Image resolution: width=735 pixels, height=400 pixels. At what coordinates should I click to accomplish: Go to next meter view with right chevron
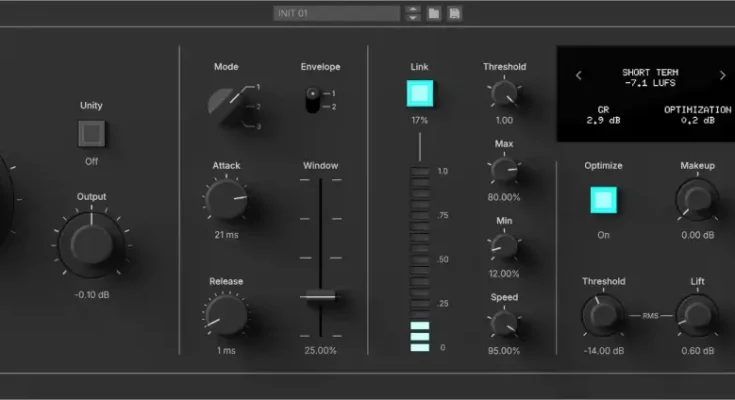[x=722, y=76]
